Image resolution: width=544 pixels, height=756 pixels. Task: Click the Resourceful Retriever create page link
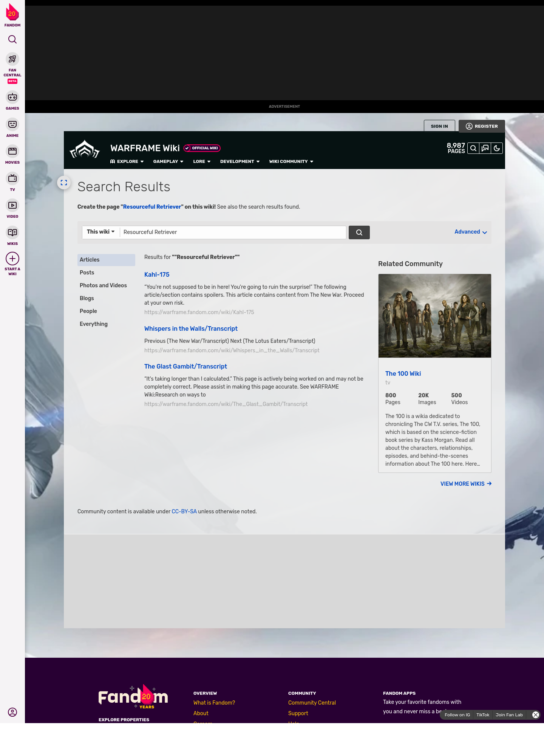click(152, 207)
